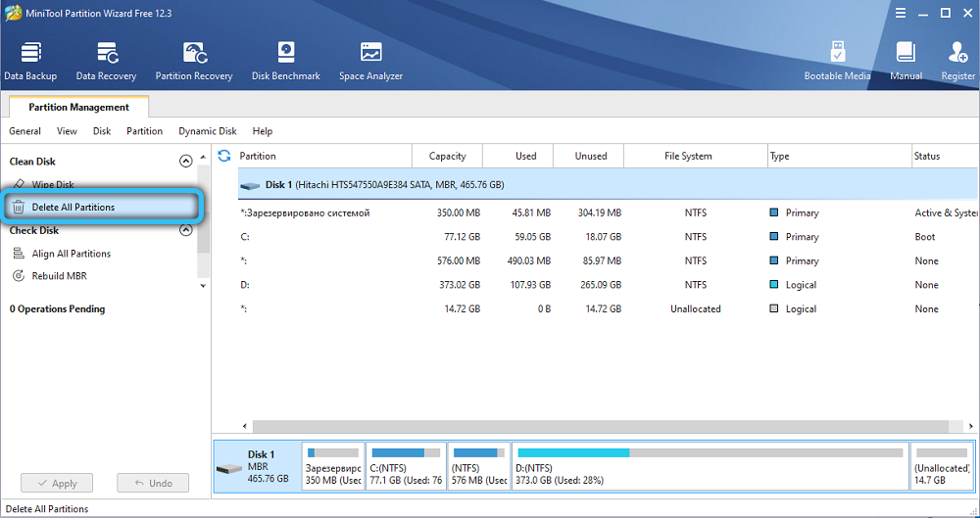This screenshot has height=518, width=980.
Task: Open the Manual
Action: [906, 61]
